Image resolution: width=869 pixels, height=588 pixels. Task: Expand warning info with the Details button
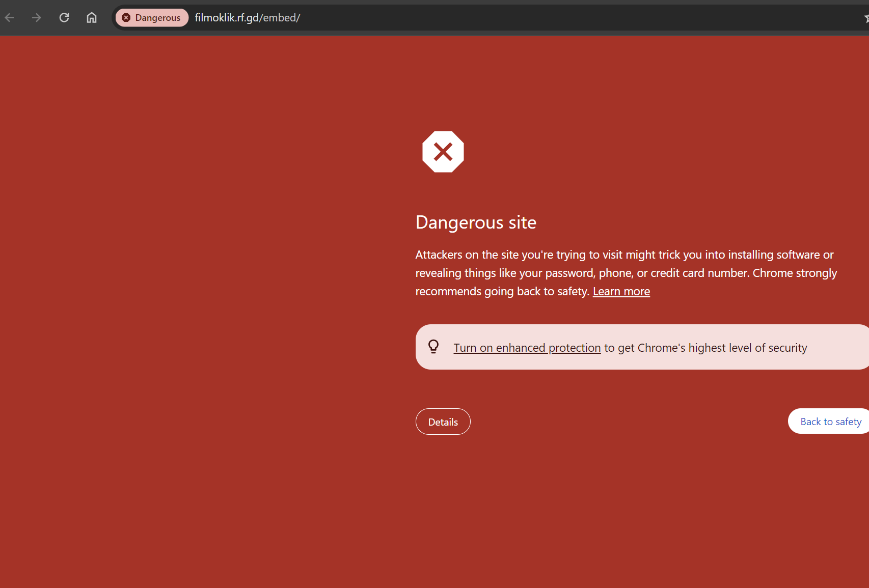point(443,422)
